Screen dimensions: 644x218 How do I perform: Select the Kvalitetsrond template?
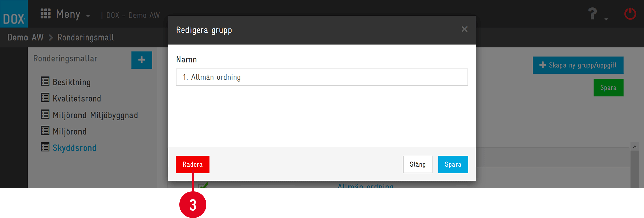[x=77, y=98]
